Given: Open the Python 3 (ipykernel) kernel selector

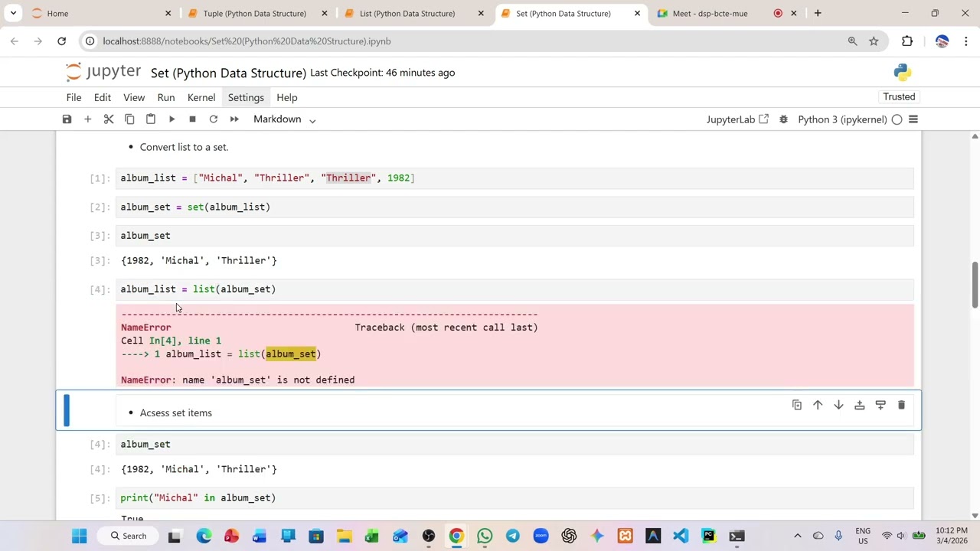Looking at the screenshot, I should 842,119.
